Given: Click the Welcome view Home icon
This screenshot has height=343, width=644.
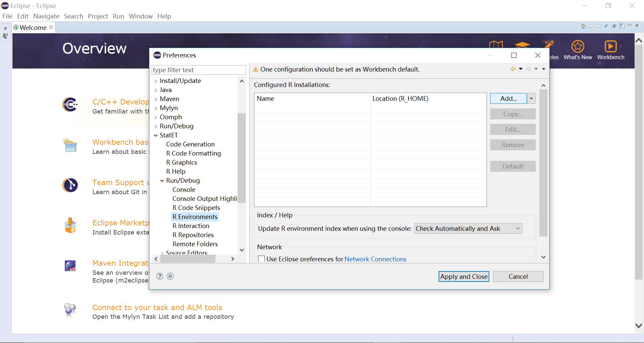Looking at the screenshot, I should pos(583,26).
